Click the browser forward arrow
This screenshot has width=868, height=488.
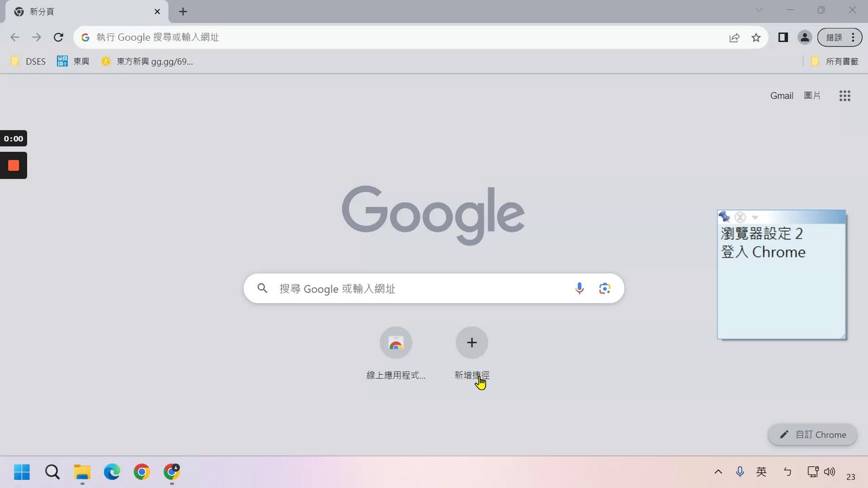point(37,37)
